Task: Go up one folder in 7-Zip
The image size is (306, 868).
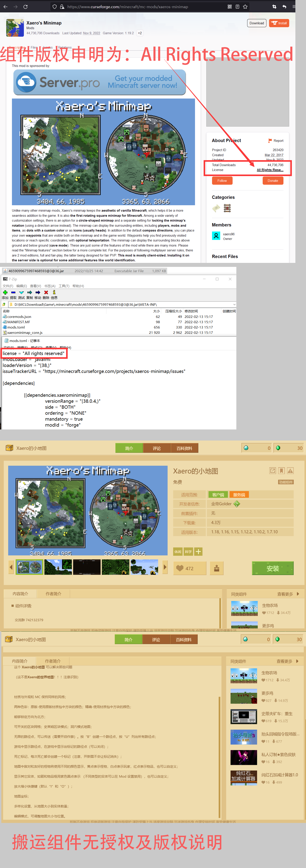Action: click(4, 304)
